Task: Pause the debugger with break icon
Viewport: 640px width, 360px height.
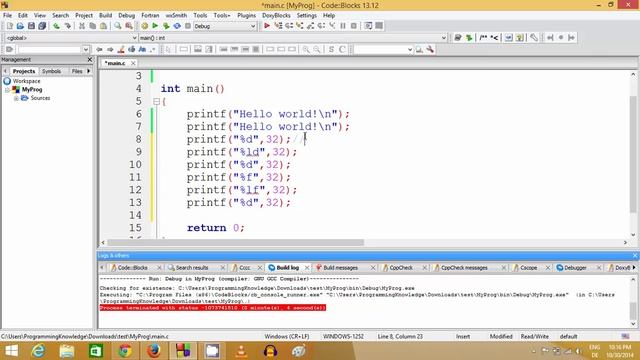Action: 343,26
